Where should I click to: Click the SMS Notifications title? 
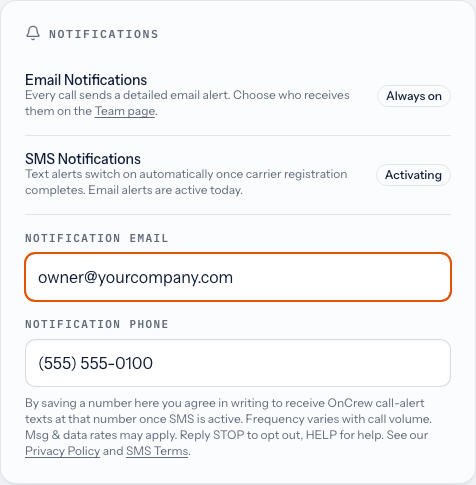83,159
